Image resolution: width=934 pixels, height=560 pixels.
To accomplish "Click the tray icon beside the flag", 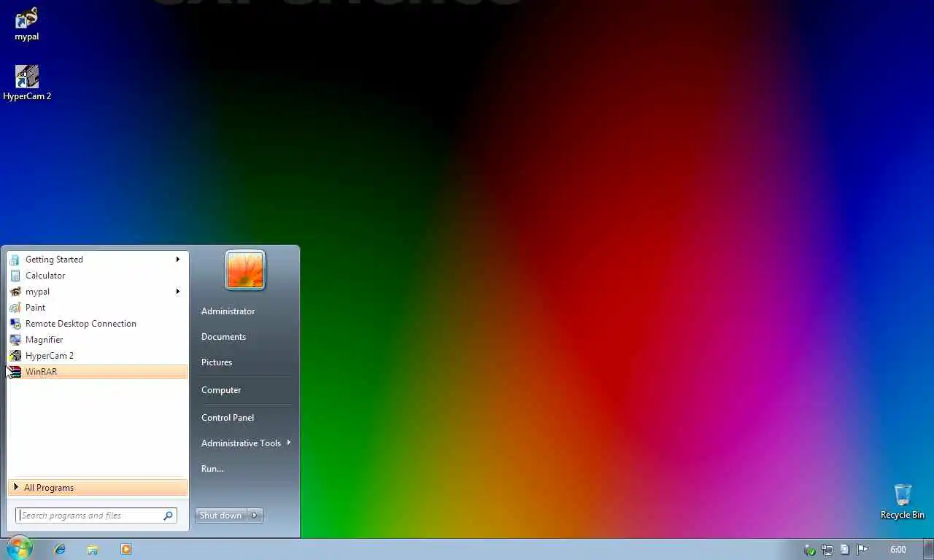I will coord(845,550).
